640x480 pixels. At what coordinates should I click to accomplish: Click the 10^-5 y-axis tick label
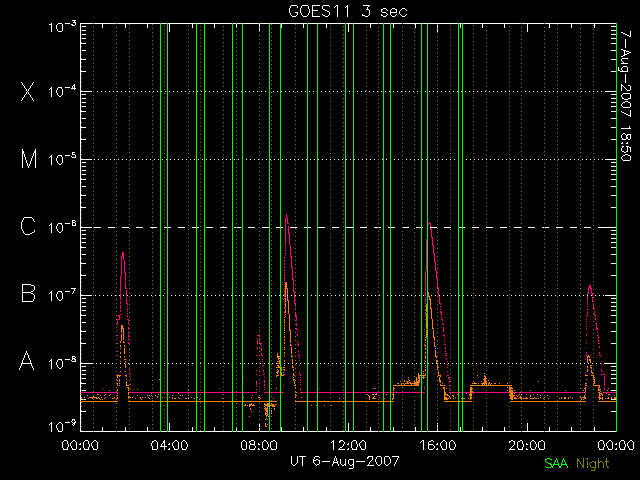[x=62, y=159]
